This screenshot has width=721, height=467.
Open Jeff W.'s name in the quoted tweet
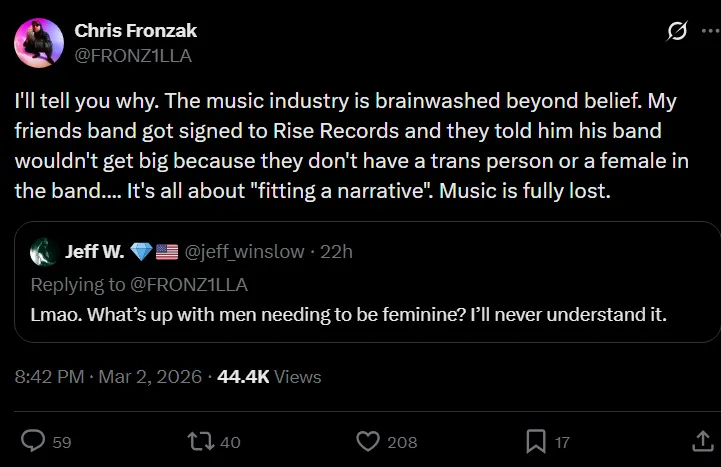(x=95, y=252)
